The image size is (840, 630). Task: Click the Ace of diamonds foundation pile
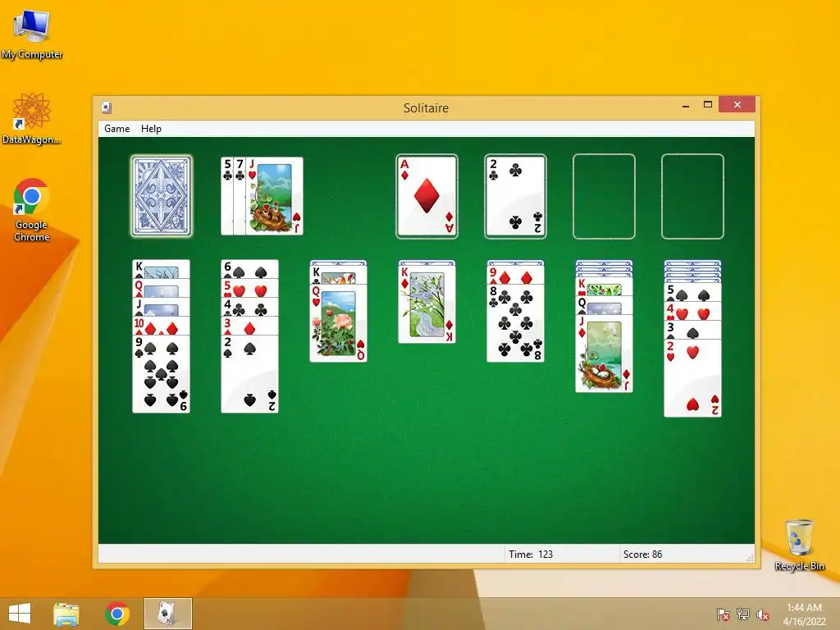pos(427,196)
